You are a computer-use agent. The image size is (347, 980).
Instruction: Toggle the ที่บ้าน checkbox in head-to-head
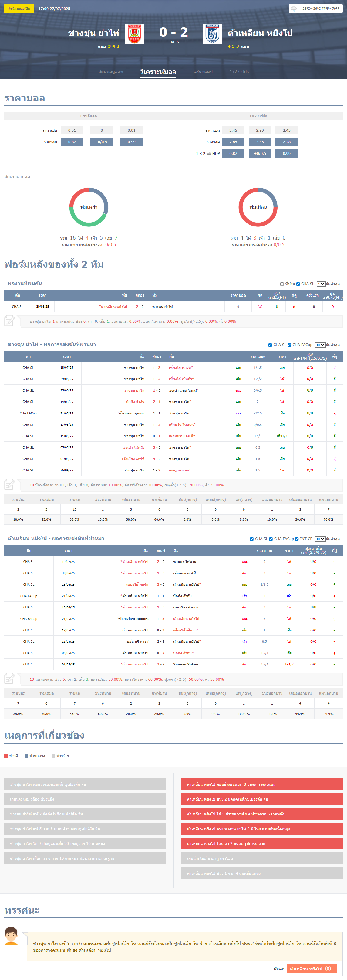(282, 284)
